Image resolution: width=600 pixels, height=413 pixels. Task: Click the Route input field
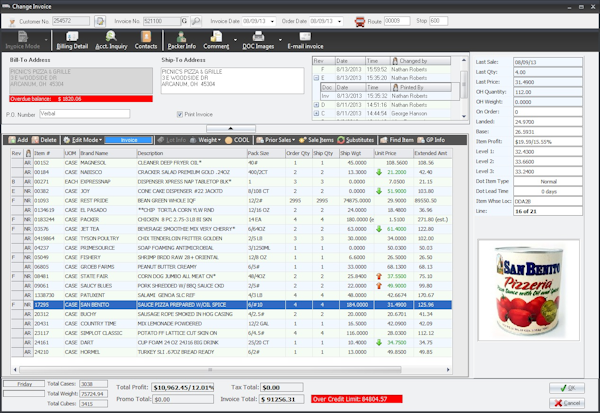point(397,21)
